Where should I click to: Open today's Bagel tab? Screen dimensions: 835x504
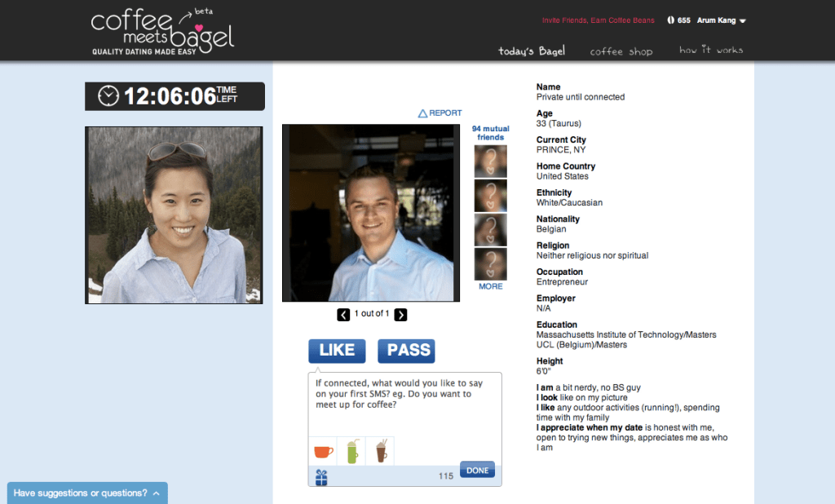click(x=532, y=51)
